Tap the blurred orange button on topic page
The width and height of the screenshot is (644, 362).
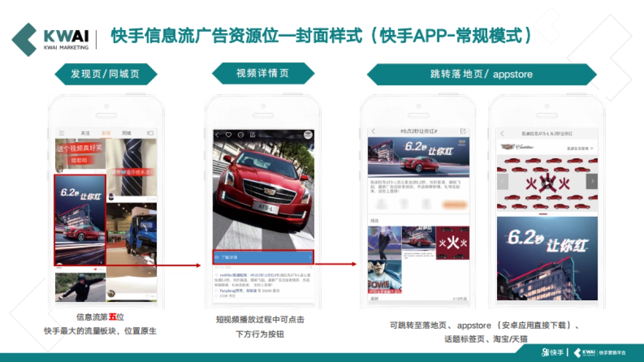coord(455,204)
